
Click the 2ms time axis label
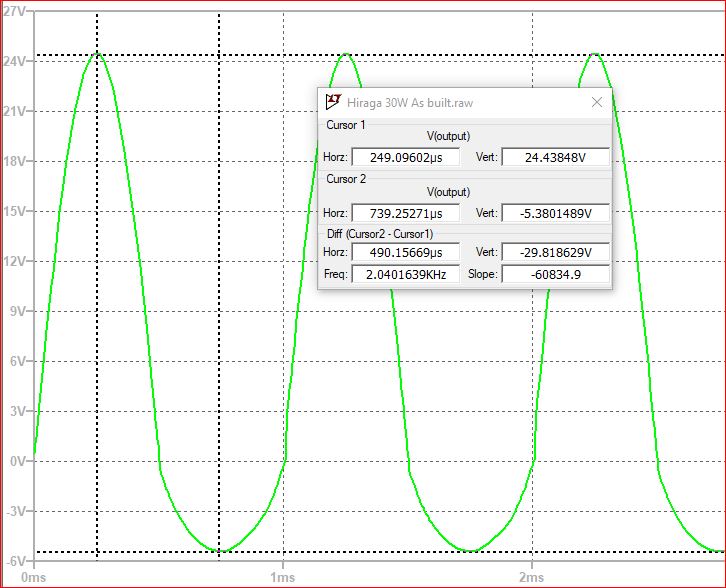[x=532, y=577]
